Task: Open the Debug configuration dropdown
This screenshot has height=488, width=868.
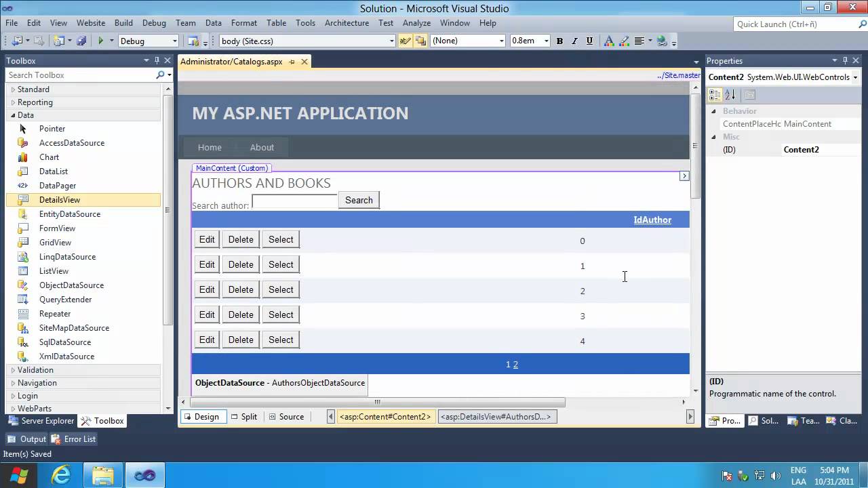Action: point(174,41)
